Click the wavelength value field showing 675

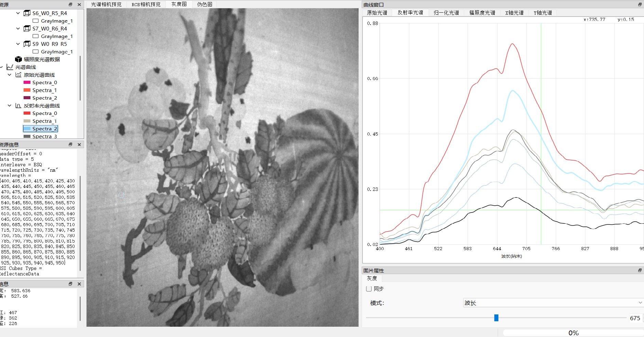(x=635, y=318)
